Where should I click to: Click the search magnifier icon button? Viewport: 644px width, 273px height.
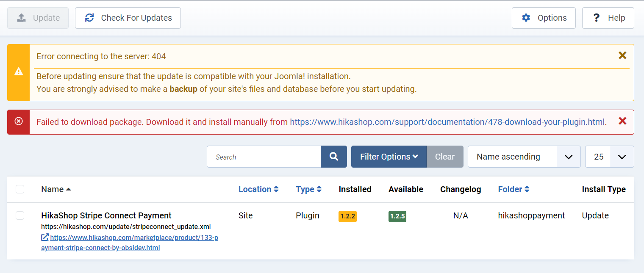(x=334, y=157)
